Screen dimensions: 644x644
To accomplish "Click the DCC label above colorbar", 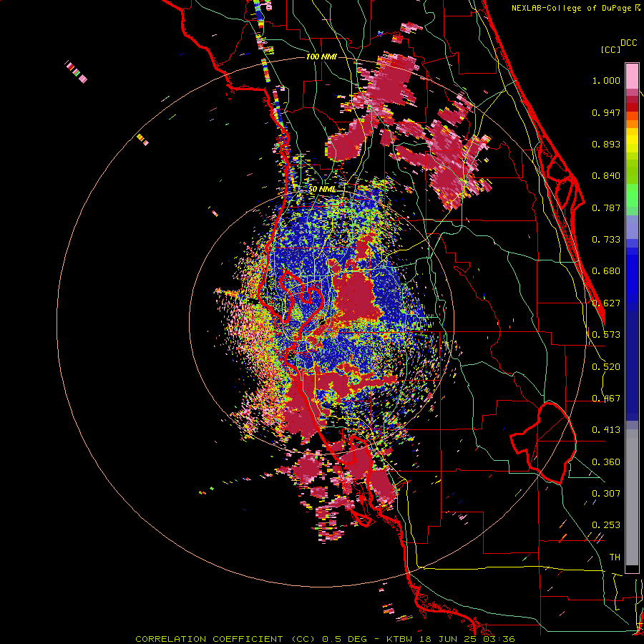I will tap(629, 43).
